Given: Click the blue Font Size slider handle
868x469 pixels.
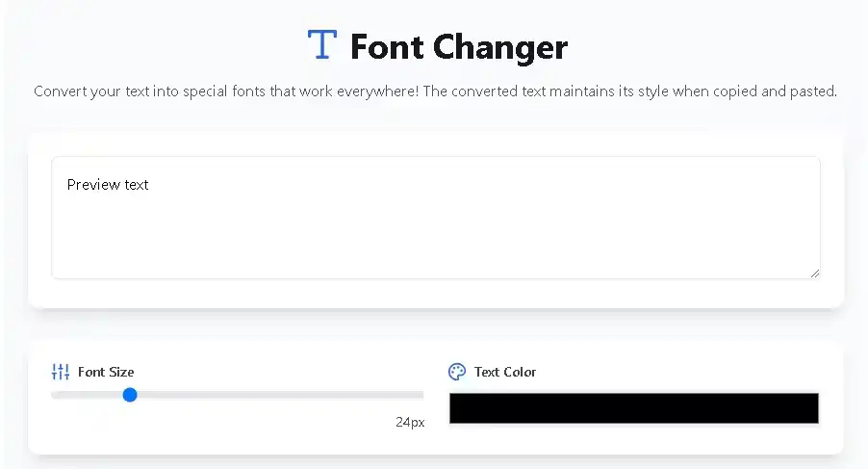Looking at the screenshot, I should point(130,395).
